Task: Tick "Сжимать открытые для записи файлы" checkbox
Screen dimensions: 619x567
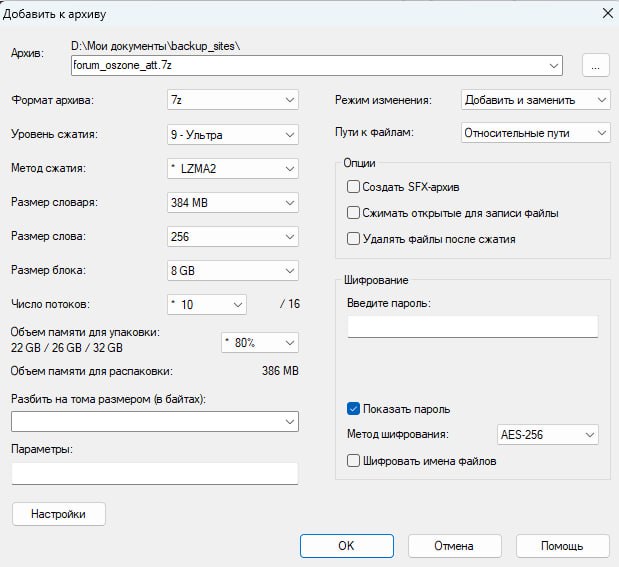Action: (353, 213)
